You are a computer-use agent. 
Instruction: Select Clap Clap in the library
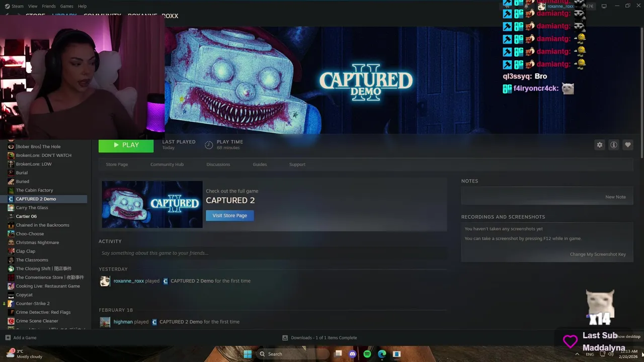point(25,251)
